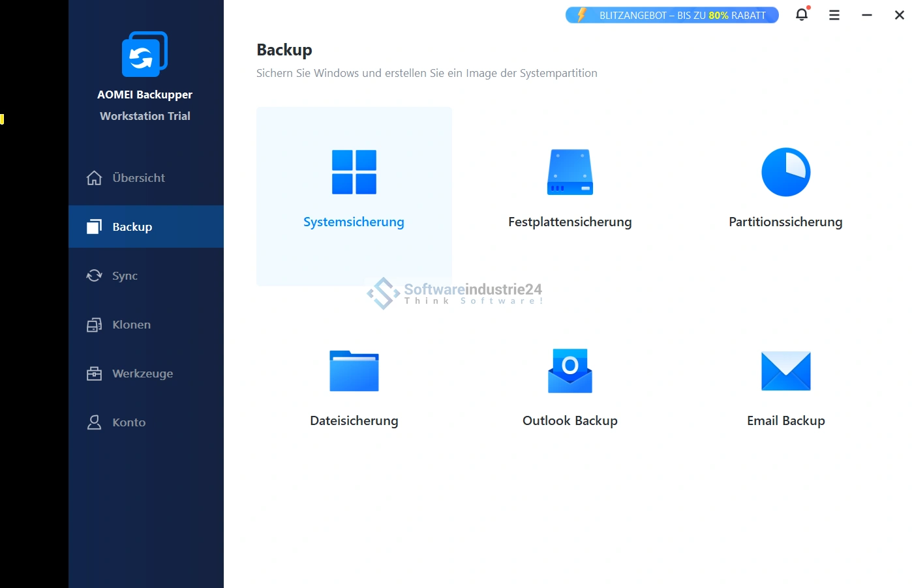The width and height of the screenshot is (912, 588).
Task: Close the AOMEI Backupper window
Action: pos(899,15)
